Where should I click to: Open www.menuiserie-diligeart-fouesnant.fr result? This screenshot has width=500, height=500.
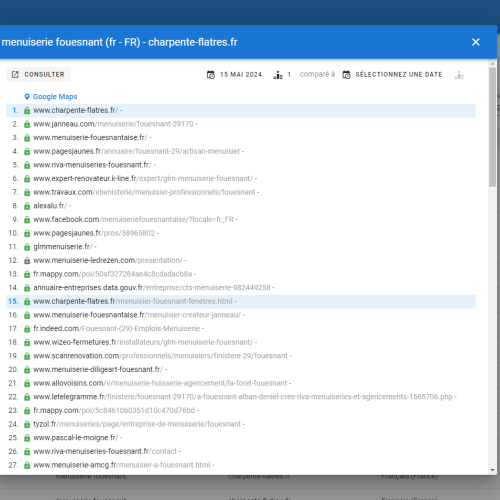(x=98, y=370)
